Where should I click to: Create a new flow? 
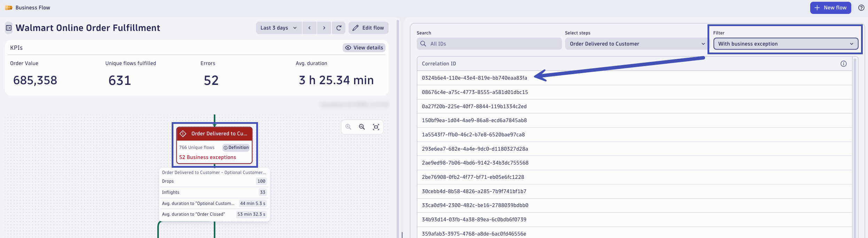click(830, 8)
